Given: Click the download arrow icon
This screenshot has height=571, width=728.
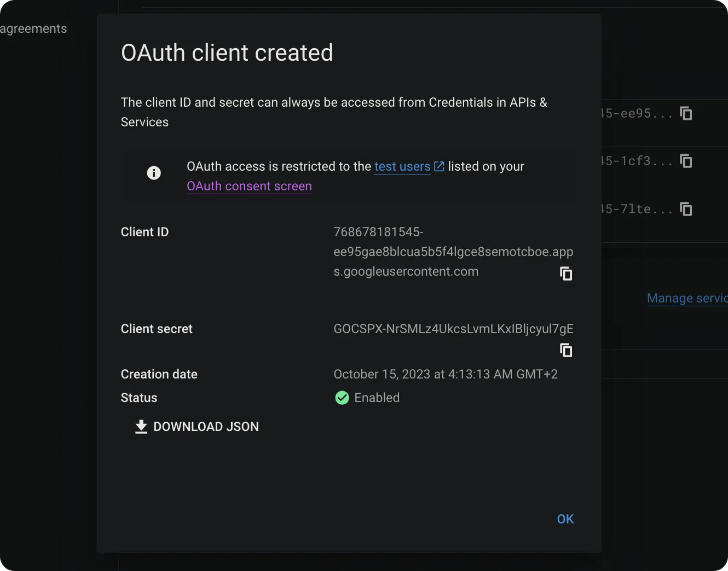Looking at the screenshot, I should point(141,427).
